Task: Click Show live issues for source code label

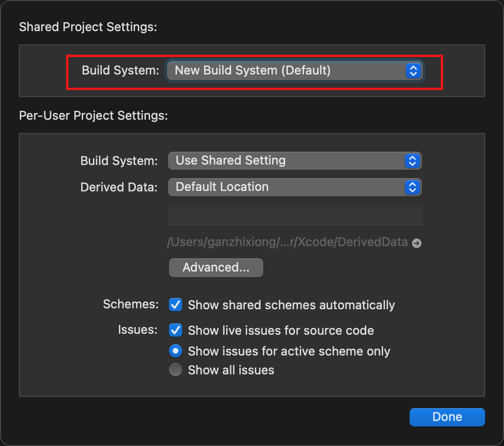Action: coord(281,330)
